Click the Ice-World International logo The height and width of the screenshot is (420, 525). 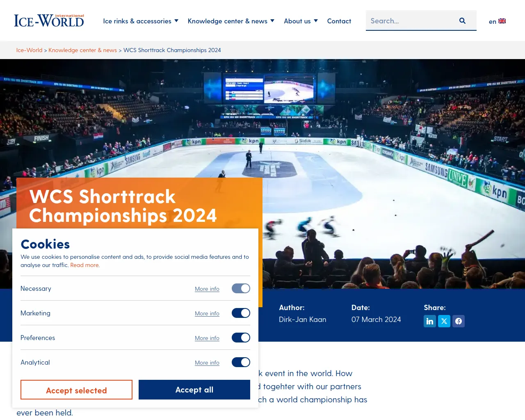click(x=49, y=21)
